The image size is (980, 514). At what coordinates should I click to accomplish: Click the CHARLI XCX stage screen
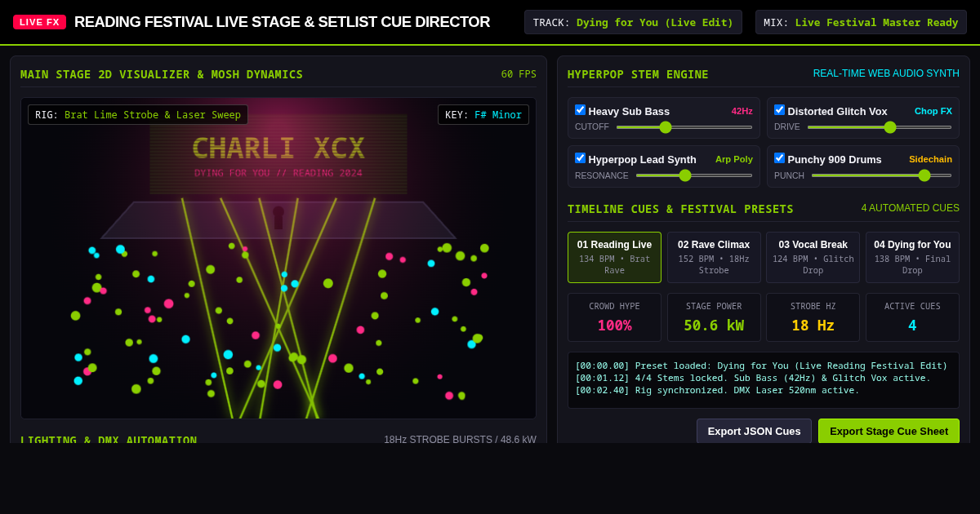(x=278, y=154)
